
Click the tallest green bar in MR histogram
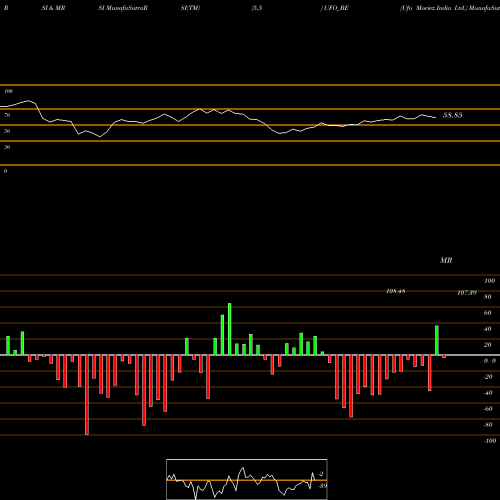(230, 329)
